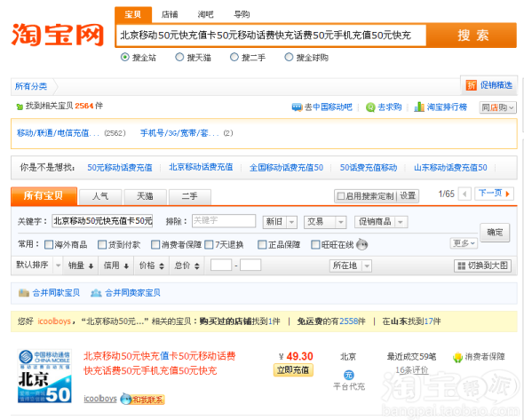The image size is (524, 420).
Task: Click 合并同卖家宝贝 people icon
Action: 96,293
